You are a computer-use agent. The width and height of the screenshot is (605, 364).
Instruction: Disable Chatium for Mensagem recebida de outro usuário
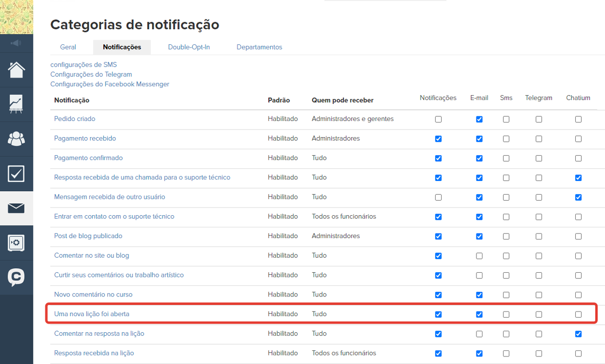[x=578, y=197]
